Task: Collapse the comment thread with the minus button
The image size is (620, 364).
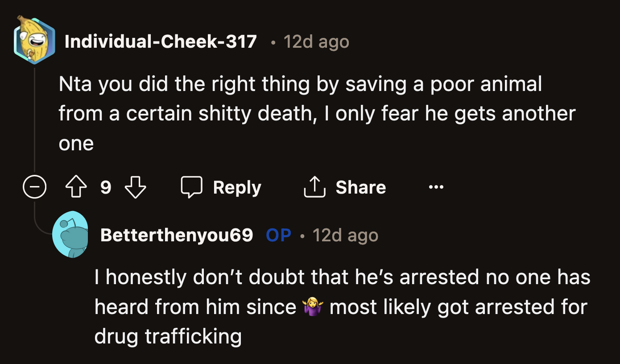Action: [35, 187]
